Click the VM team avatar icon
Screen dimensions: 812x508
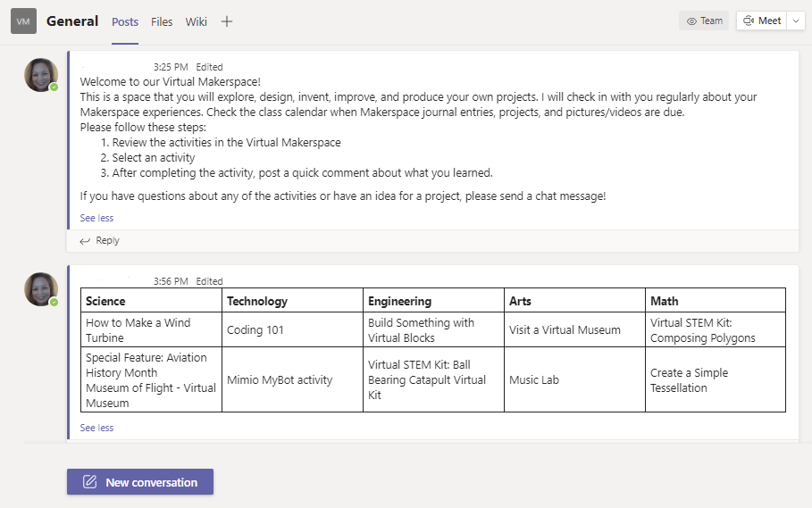click(x=23, y=21)
